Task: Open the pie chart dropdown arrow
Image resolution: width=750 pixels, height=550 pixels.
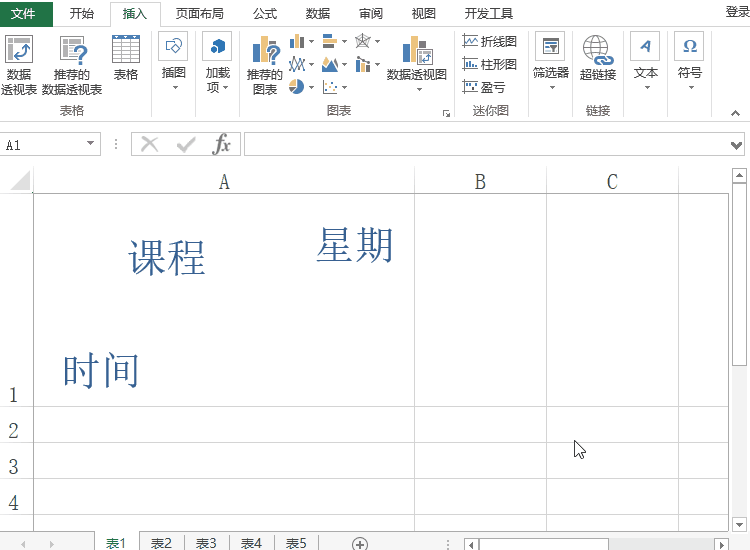Action: click(x=311, y=88)
